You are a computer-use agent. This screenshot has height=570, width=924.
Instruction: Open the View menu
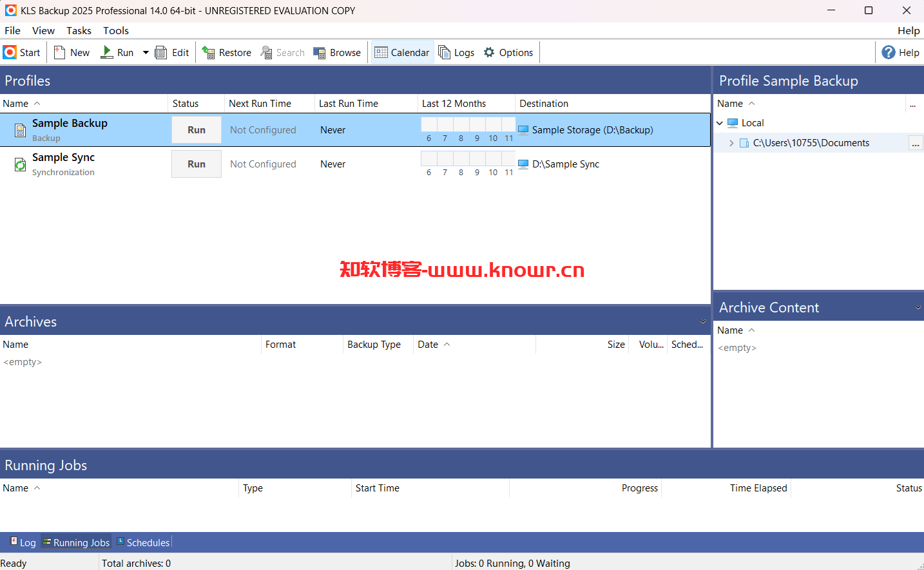point(43,30)
